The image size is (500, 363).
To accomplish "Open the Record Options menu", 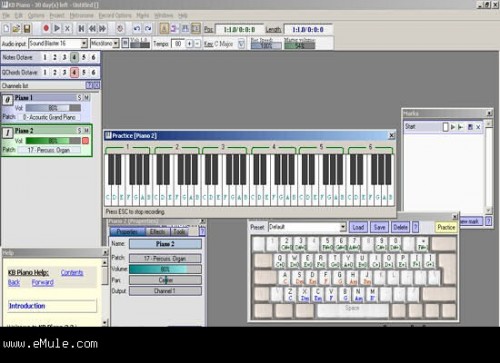I will point(115,15).
